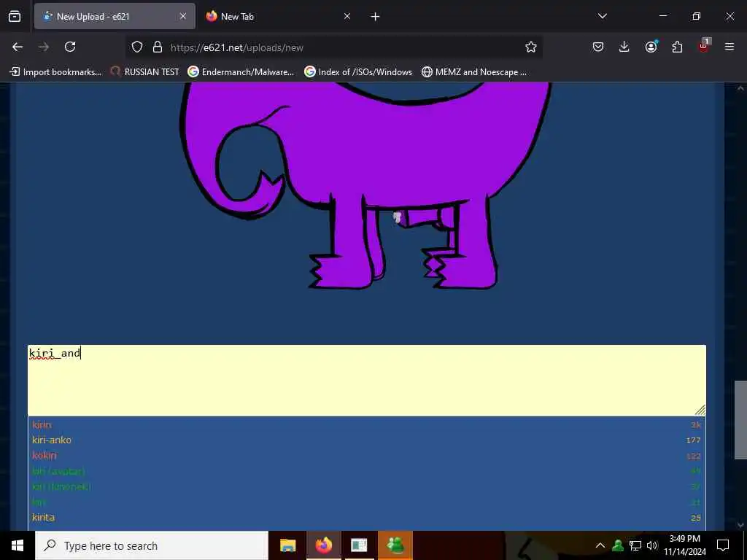The width and height of the screenshot is (747, 560).
Task: Click the disabled forward navigation arrow
Action: click(44, 47)
